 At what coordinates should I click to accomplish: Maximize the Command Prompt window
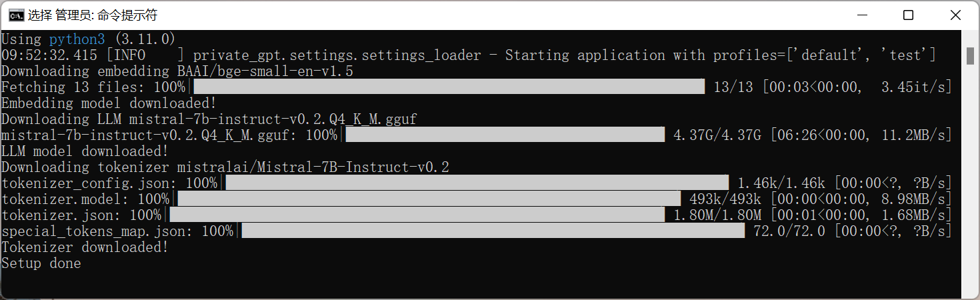click(x=908, y=15)
